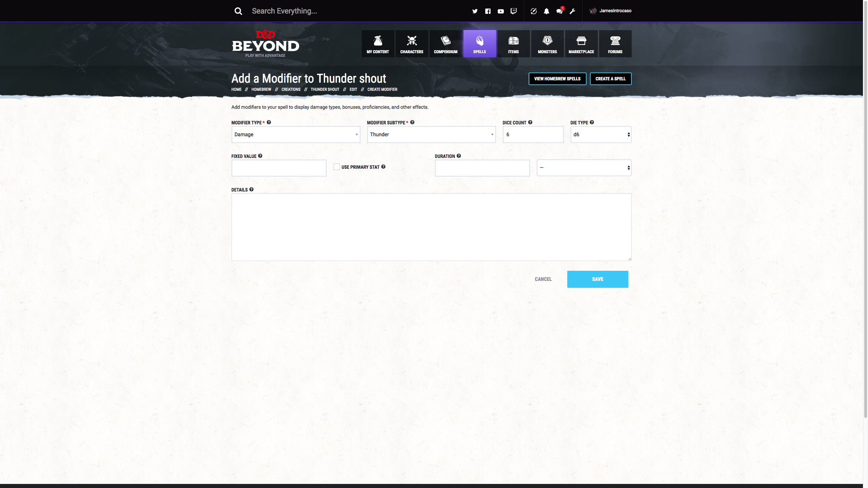The width and height of the screenshot is (868, 488).
Task: Save the modifier
Action: [598, 279]
